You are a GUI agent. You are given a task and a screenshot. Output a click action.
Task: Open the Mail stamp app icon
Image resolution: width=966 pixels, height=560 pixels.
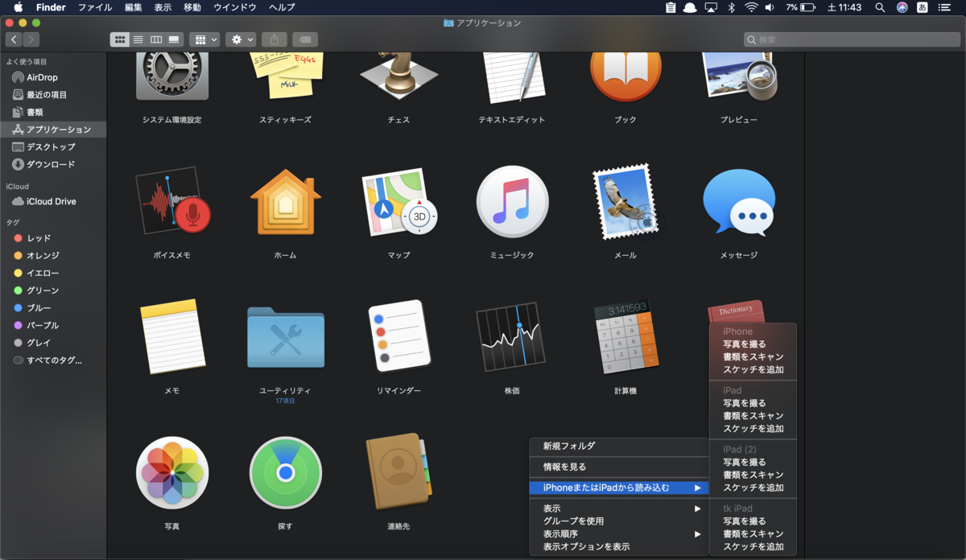[x=625, y=202]
